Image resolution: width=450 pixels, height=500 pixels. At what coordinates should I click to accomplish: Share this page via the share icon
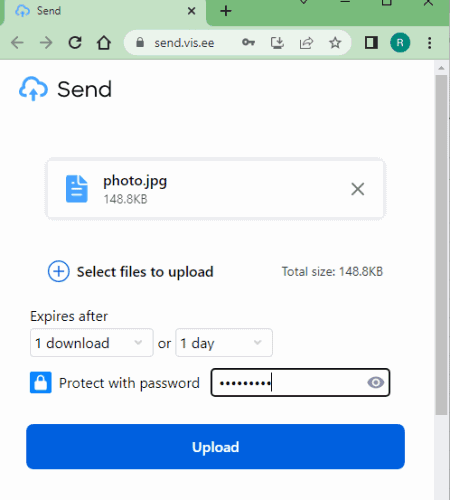pyautogui.click(x=306, y=43)
